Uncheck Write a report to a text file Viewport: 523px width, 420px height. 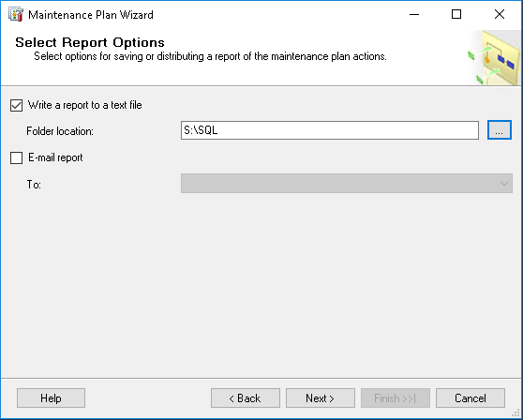click(x=16, y=105)
